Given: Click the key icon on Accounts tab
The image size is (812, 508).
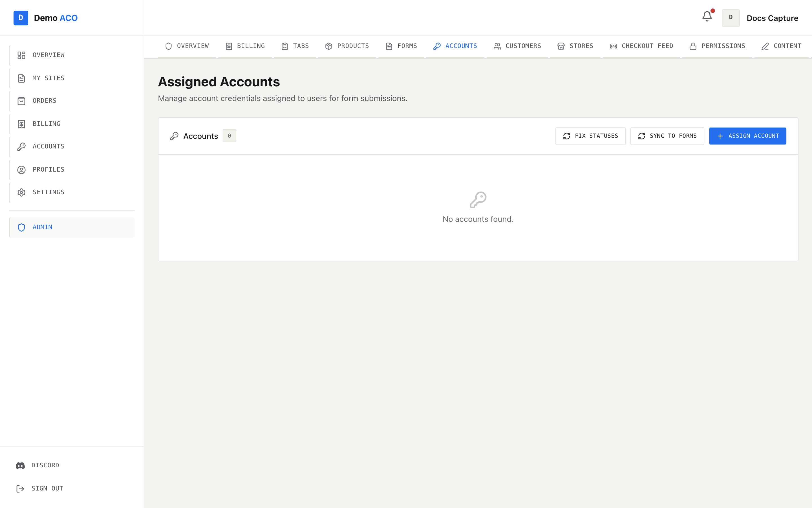Looking at the screenshot, I should (x=437, y=46).
